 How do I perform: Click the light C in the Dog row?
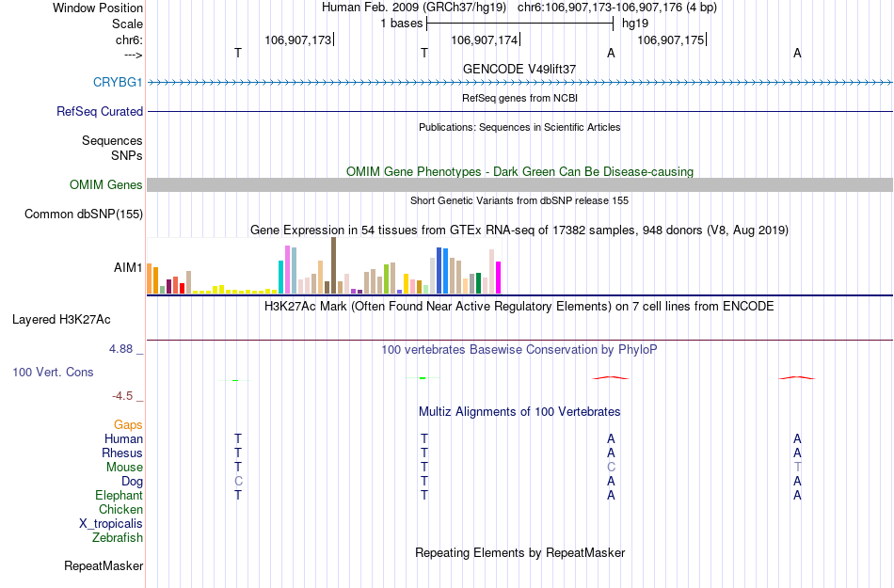(x=238, y=482)
